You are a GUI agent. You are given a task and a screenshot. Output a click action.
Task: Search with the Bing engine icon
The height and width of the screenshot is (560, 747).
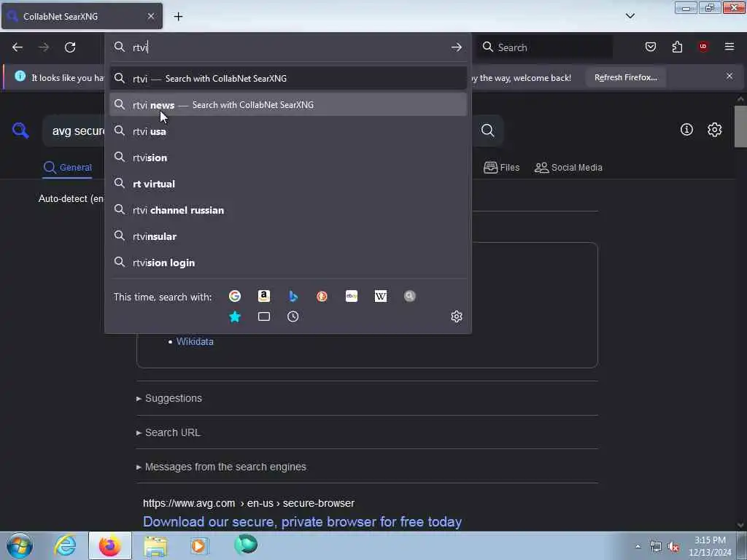pyautogui.click(x=293, y=296)
